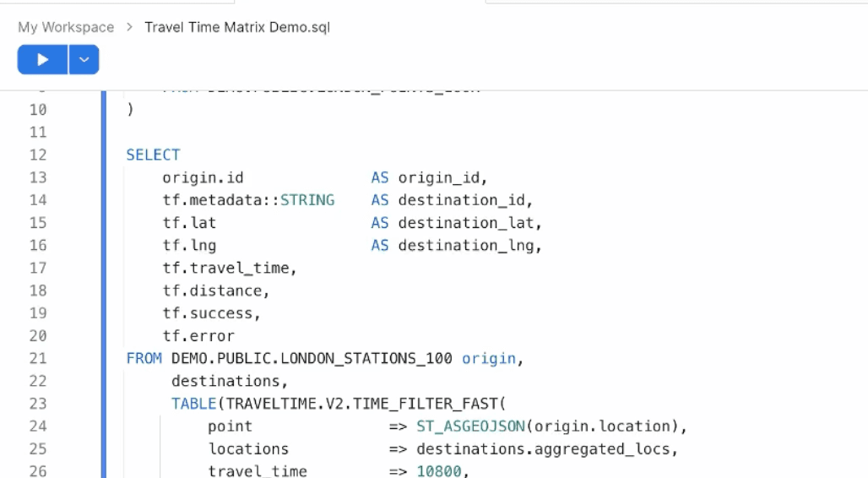The image size is (868, 478).
Task: Click the 10800 travel_time value
Action: point(439,471)
